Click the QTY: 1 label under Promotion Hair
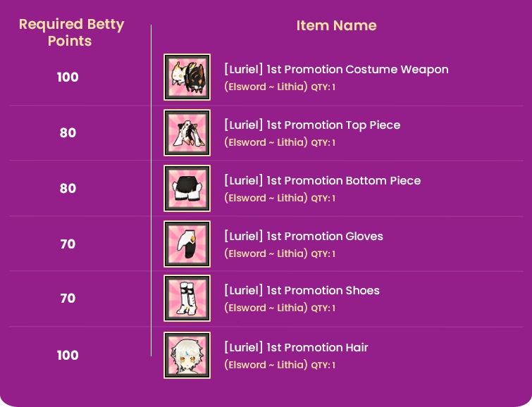 [323, 365]
